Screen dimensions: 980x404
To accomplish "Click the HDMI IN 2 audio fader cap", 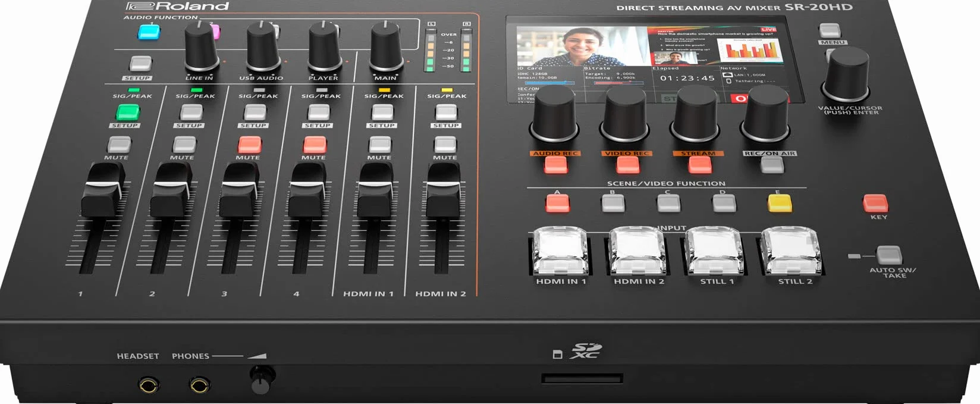I will point(444,190).
